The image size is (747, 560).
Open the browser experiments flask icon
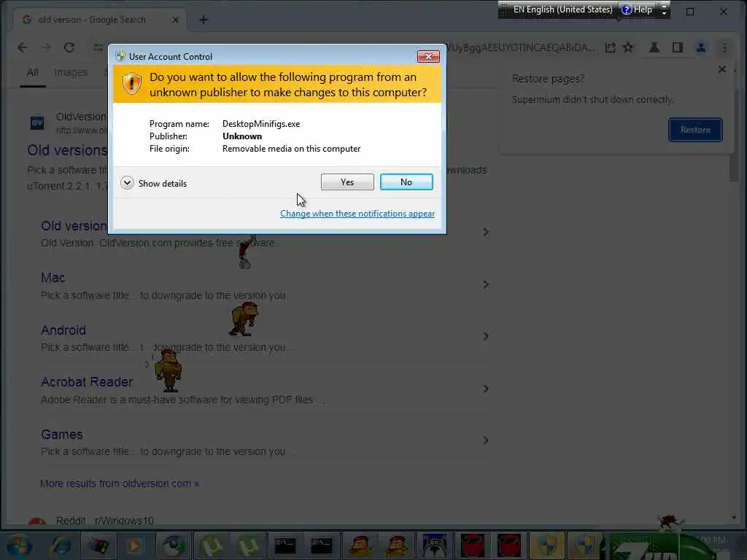click(654, 47)
